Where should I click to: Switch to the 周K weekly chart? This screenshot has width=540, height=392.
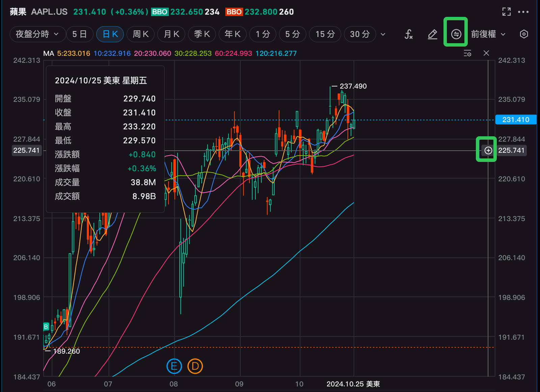point(140,34)
